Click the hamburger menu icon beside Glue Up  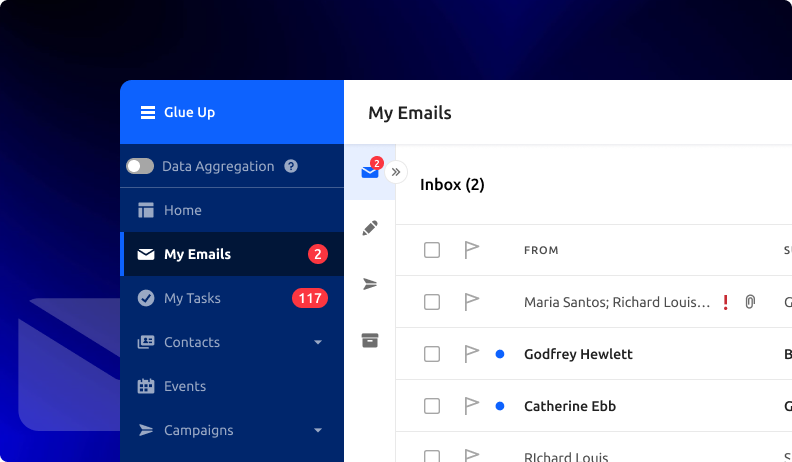click(x=147, y=113)
